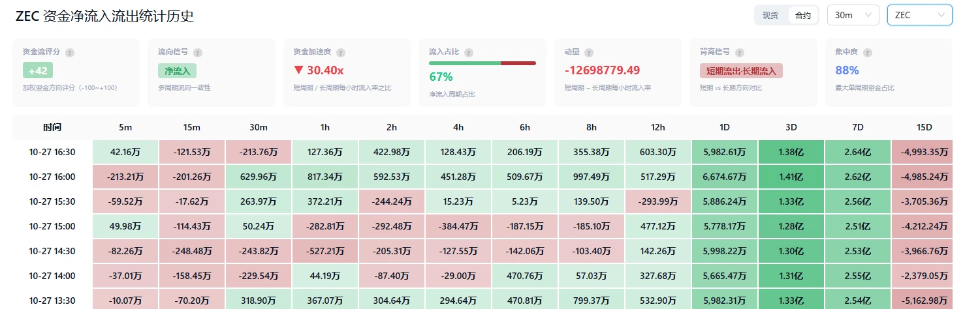The width and height of the screenshot is (980, 309).
Task: Open help icon beside 动量
Action: [589, 53]
